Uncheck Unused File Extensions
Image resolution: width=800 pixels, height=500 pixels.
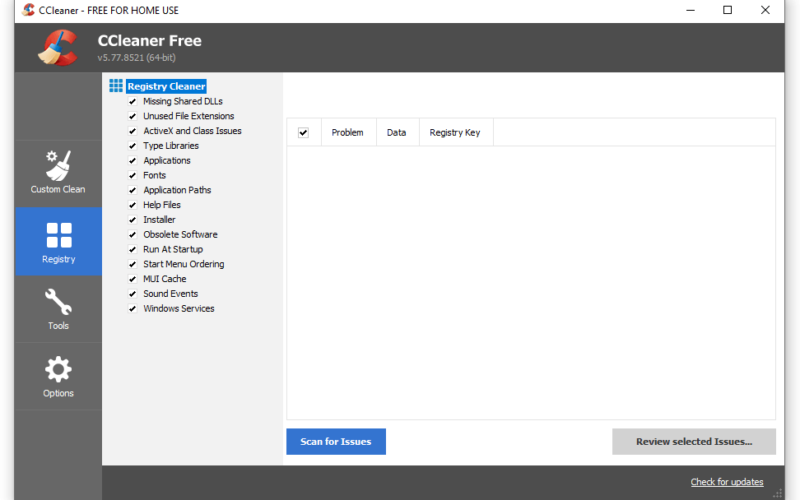pos(133,116)
